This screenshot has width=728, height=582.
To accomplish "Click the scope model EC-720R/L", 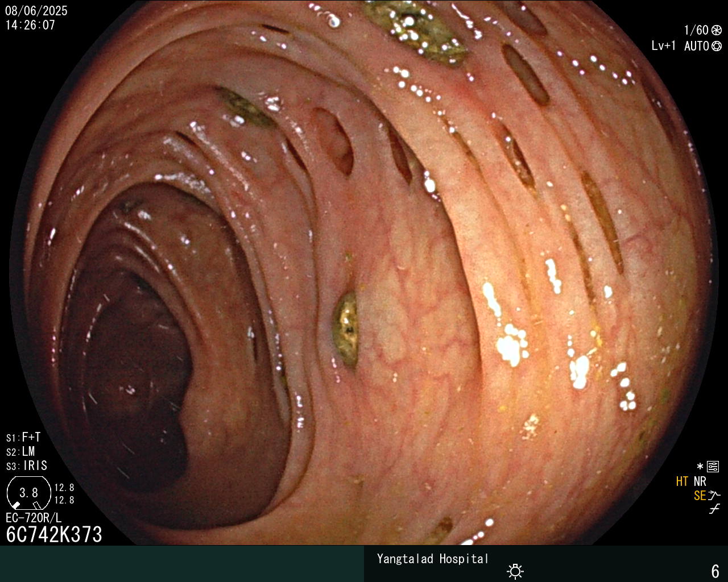I will 34,518.
